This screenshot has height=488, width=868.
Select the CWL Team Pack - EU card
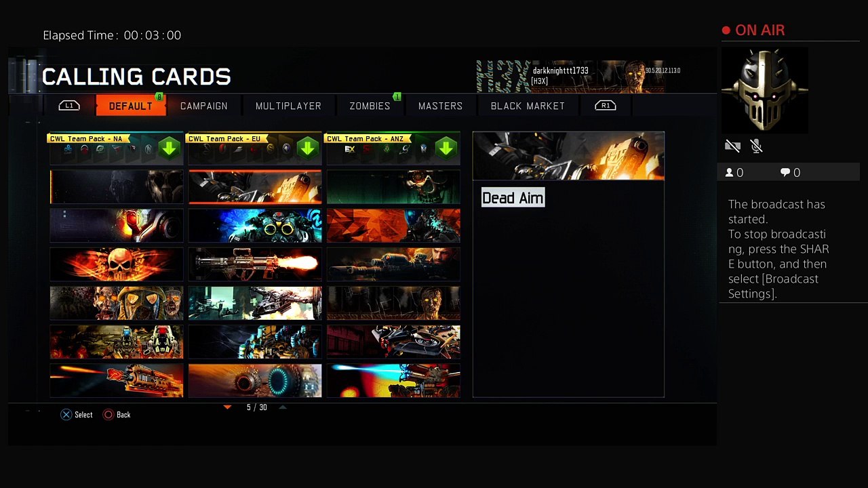point(255,148)
